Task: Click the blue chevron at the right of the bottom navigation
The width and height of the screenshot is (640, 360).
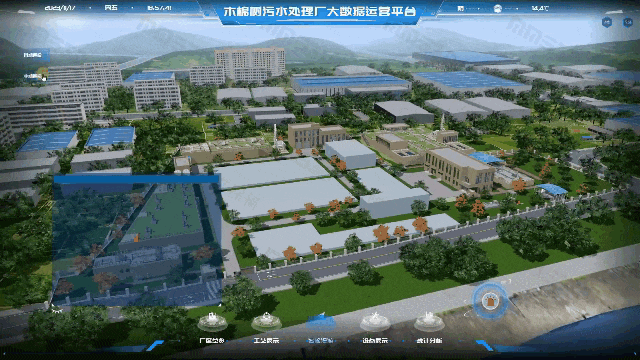Action: (x=484, y=346)
